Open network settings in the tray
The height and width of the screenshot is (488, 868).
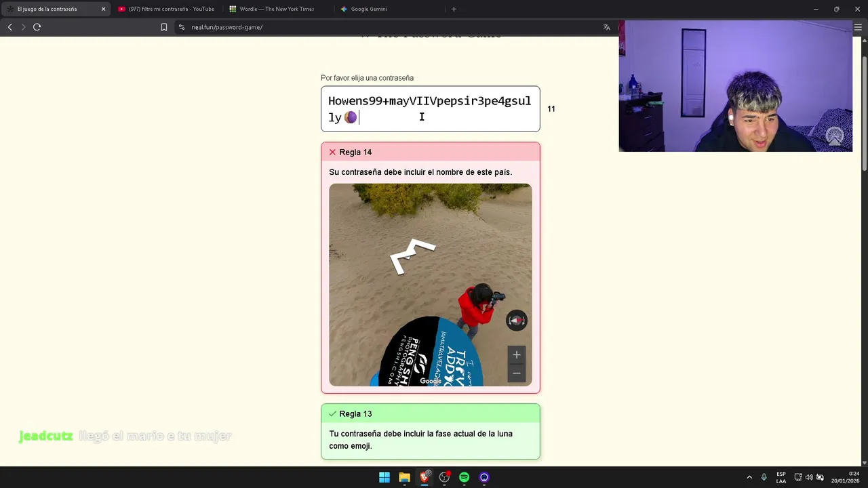tap(798, 477)
